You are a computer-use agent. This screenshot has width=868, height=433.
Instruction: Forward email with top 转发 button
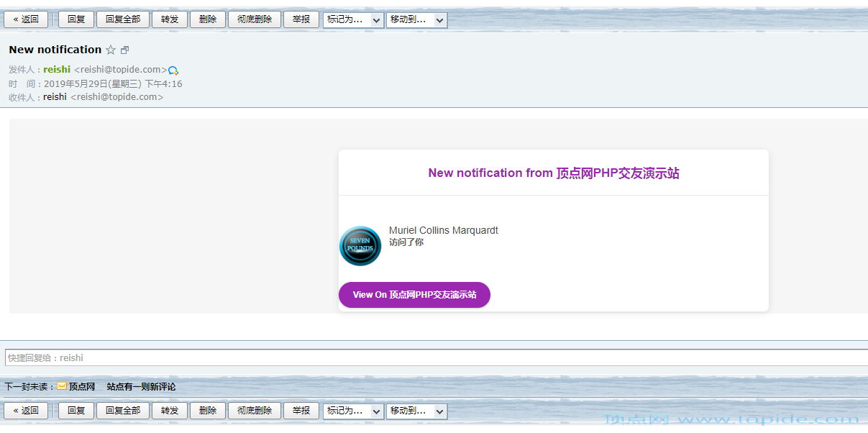point(170,19)
